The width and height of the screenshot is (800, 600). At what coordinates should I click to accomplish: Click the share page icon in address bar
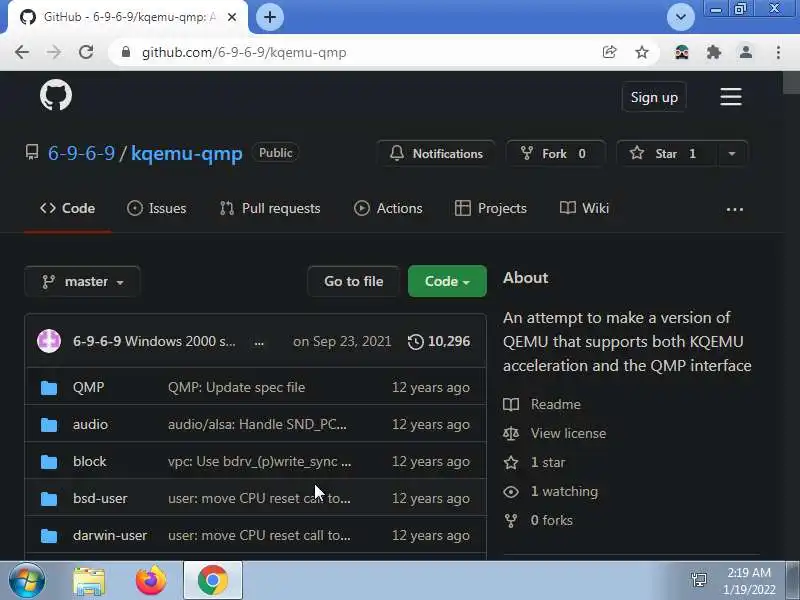pos(609,52)
